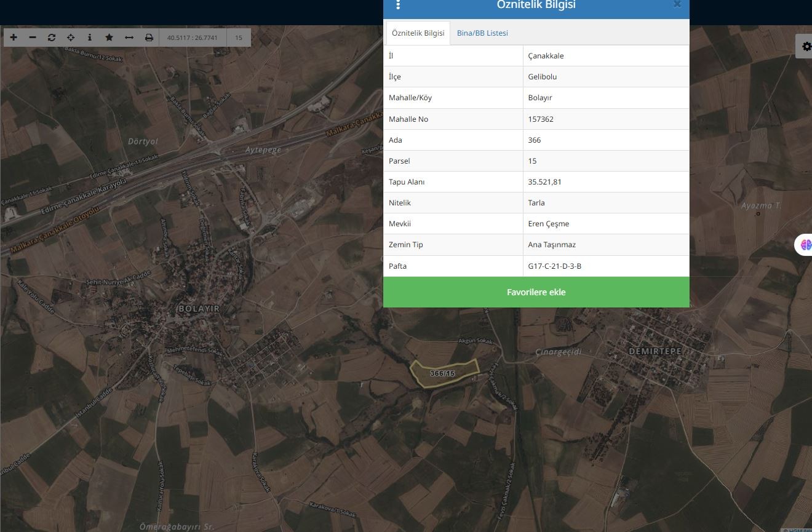Select the Tarla value cell

[606, 202]
